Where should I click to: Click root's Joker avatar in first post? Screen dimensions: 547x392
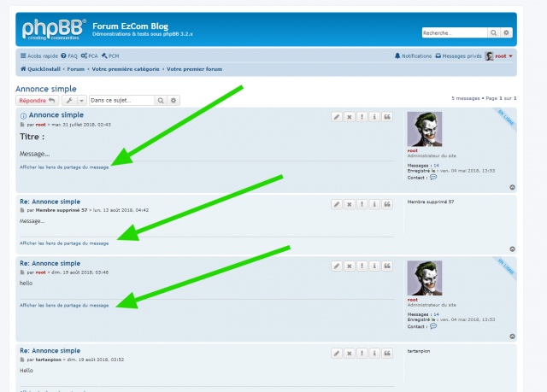tap(425, 129)
